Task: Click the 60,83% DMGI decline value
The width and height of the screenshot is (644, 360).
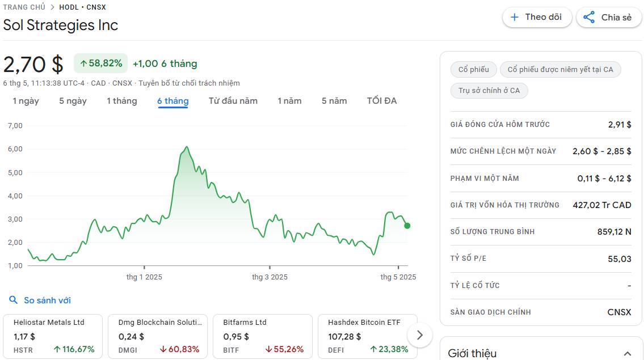Action: (x=179, y=349)
